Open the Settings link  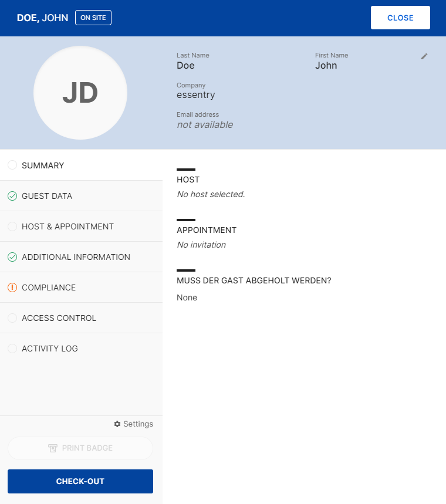[133, 424]
